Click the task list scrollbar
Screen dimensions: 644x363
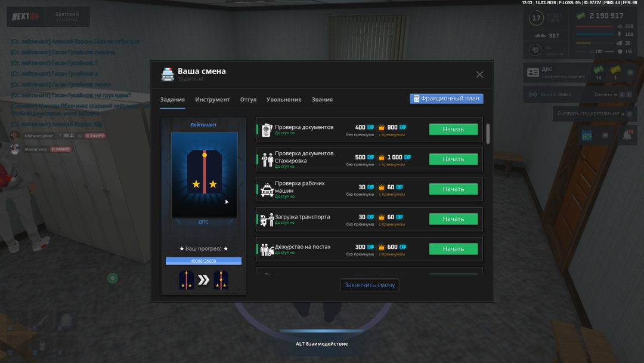488,134
